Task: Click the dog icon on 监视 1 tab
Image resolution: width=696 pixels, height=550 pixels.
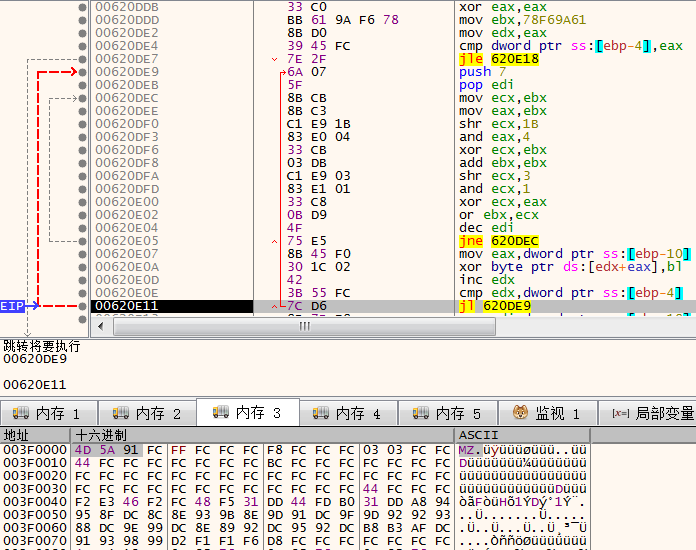Action: point(520,413)
